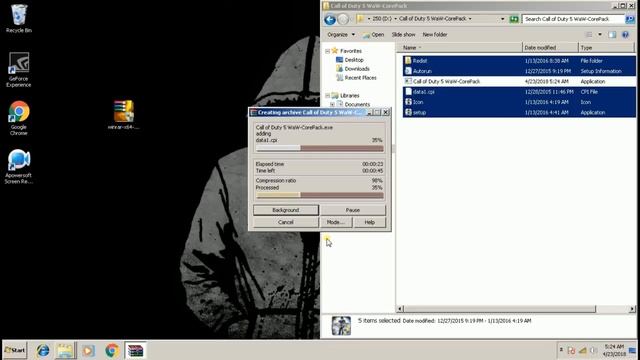Click Open in Explorer toolbar
The width and height of the screenshot is (640, 360).
[373, 35]
